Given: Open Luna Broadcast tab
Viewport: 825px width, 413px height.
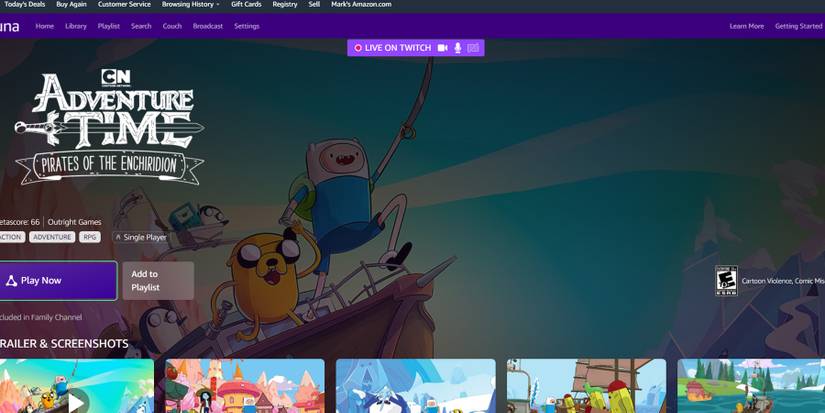Looking at the screenshot, I should tap(208, 26).
